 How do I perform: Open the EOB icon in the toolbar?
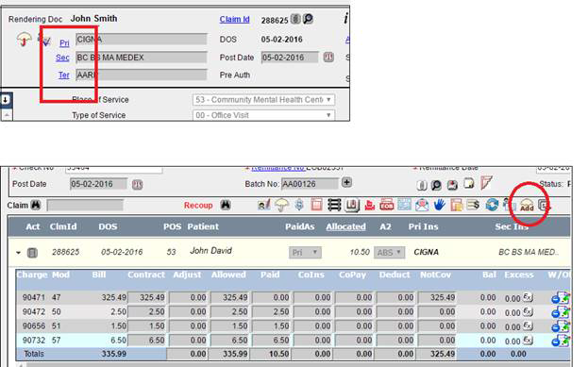(387, 205)
